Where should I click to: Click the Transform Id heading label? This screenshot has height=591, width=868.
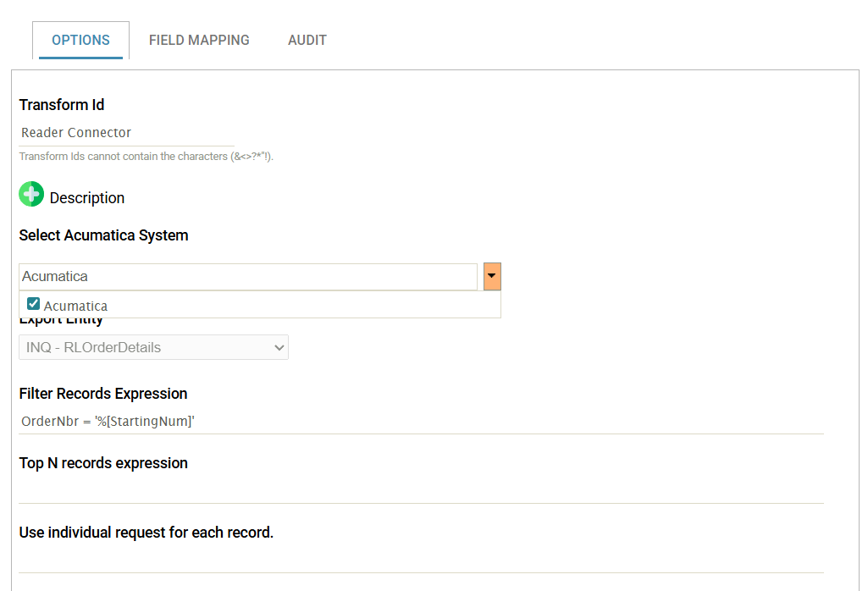(x=62, y=105)
